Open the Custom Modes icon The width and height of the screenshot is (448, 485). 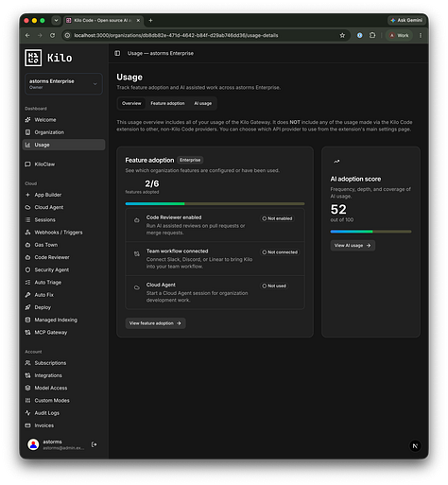(27, 401)
